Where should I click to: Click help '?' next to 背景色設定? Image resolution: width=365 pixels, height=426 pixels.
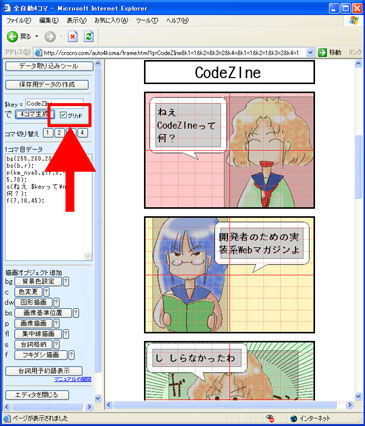[66, 282]
